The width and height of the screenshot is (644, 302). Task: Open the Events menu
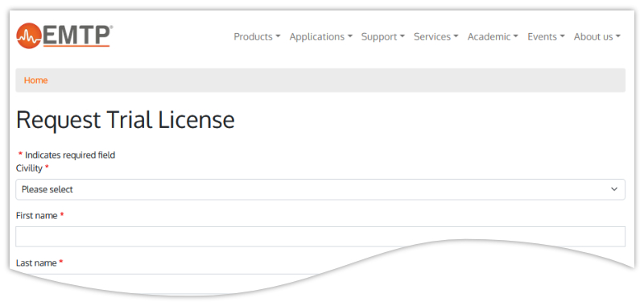click(546, 36)
